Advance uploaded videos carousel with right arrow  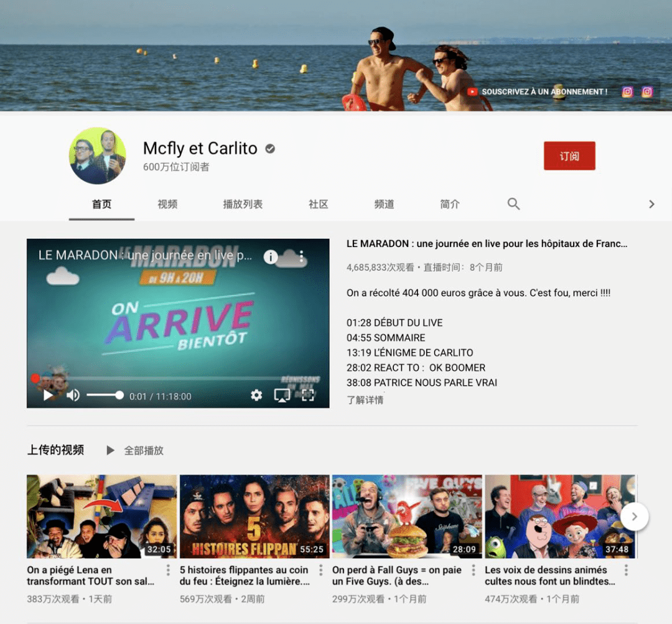(634, 517)
